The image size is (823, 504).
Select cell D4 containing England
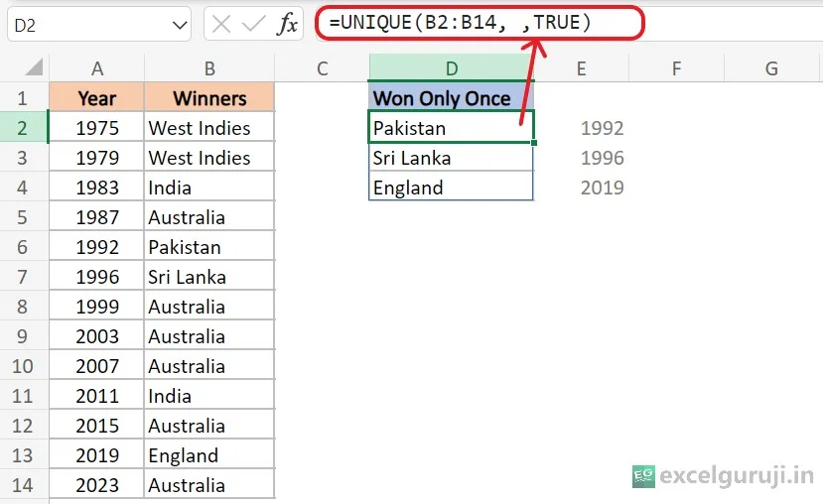point(452,188)
